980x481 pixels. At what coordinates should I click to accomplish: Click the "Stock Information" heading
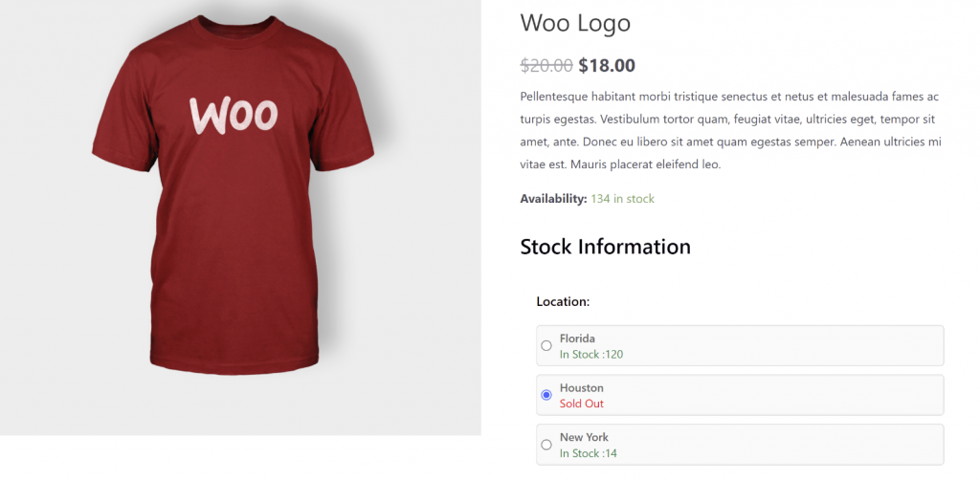tap(605, 247)
